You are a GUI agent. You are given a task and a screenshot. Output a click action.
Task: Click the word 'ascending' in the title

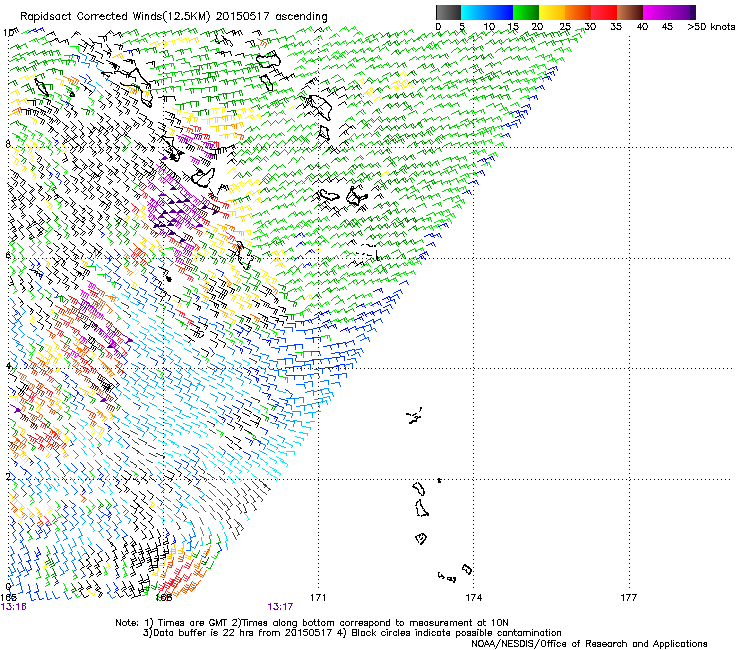[x=302, y=17]
